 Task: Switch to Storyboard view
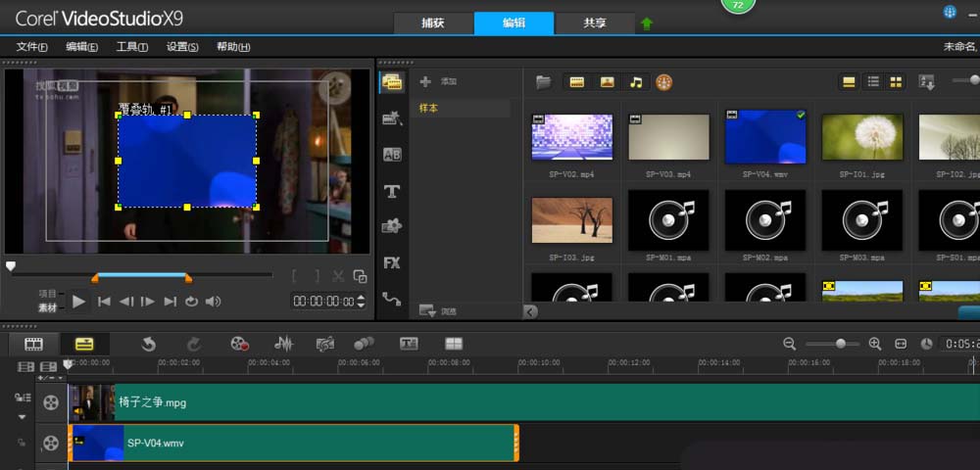[x=33, y=344]
